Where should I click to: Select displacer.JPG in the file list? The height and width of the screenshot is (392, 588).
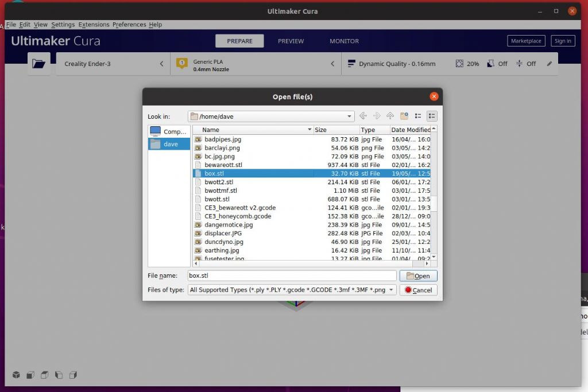click(x=312, y=233)
